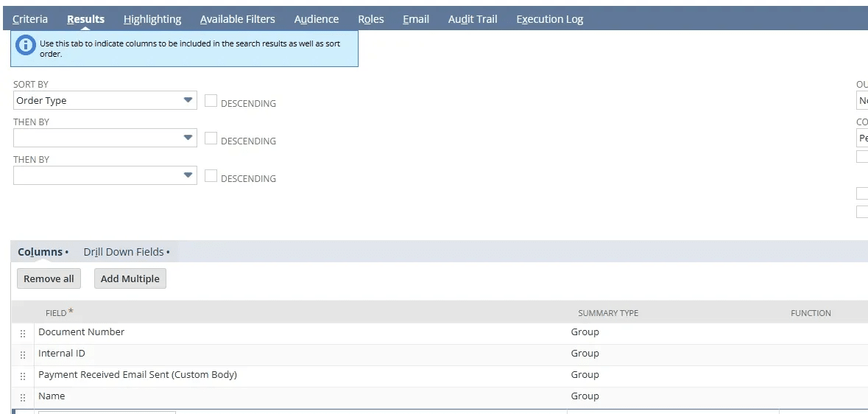
Task: Click Group summary for Payment Received Email Sent
Action: point(585,375)
